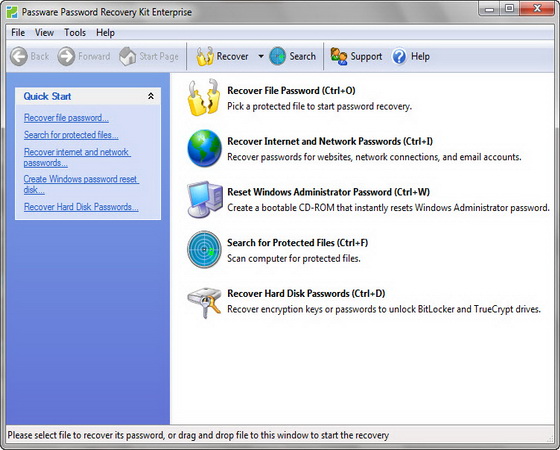
Task: Click the broken padlocks Recover File Password icon
Action: tap(204, 98)
